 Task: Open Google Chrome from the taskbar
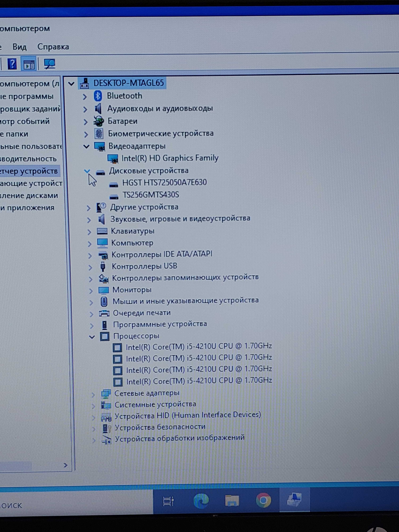[x=263, y=500]
